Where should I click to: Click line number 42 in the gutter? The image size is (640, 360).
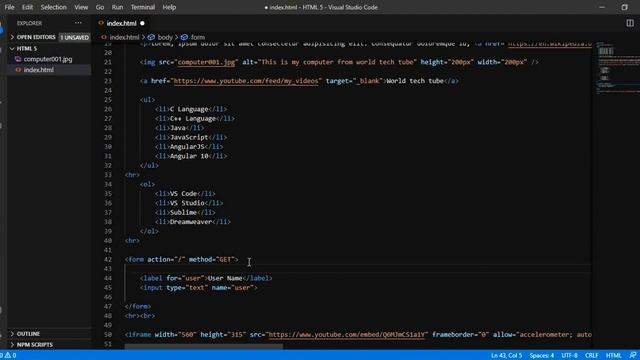[107, 259]
